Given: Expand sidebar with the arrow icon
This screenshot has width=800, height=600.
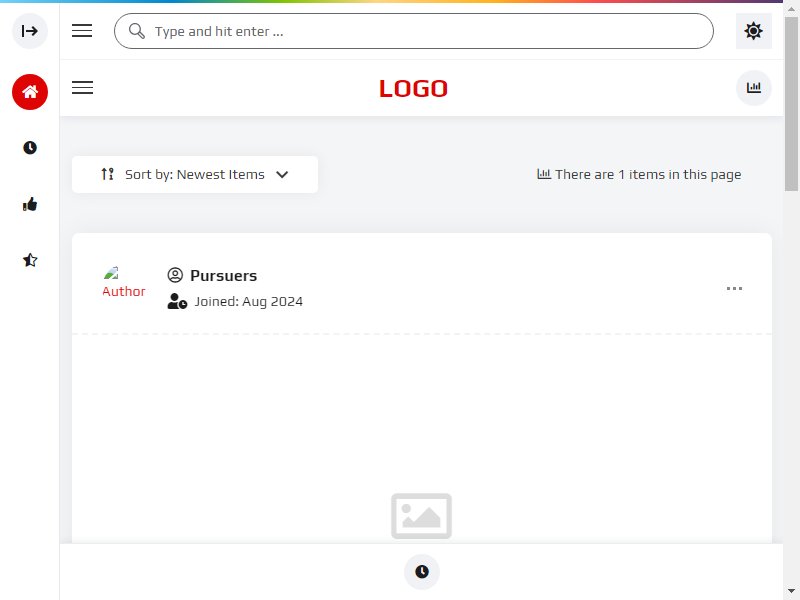Looking at the screenshot, I should (30, 31).
